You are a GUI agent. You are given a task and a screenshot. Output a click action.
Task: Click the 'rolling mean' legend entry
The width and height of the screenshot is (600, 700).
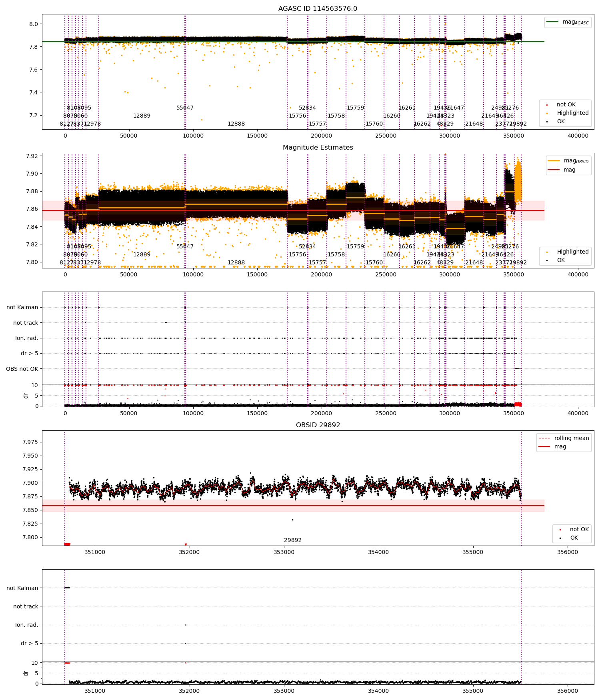[x=564, y=438]
